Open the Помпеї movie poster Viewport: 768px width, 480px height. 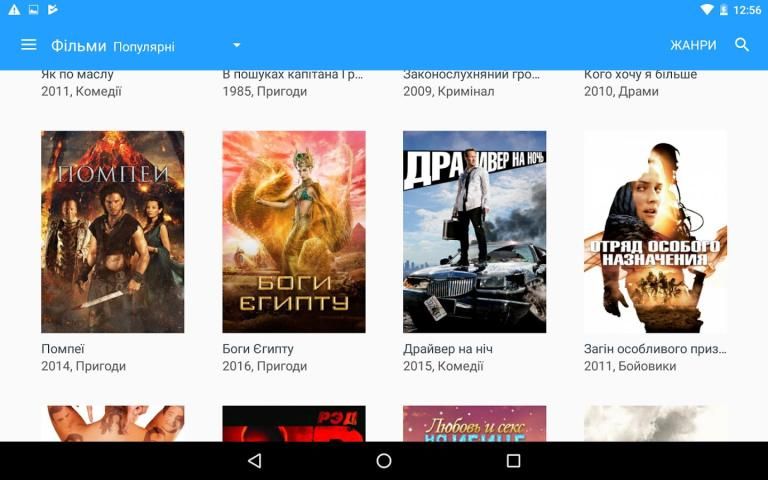pyautogui.click(x=112, y=232)
